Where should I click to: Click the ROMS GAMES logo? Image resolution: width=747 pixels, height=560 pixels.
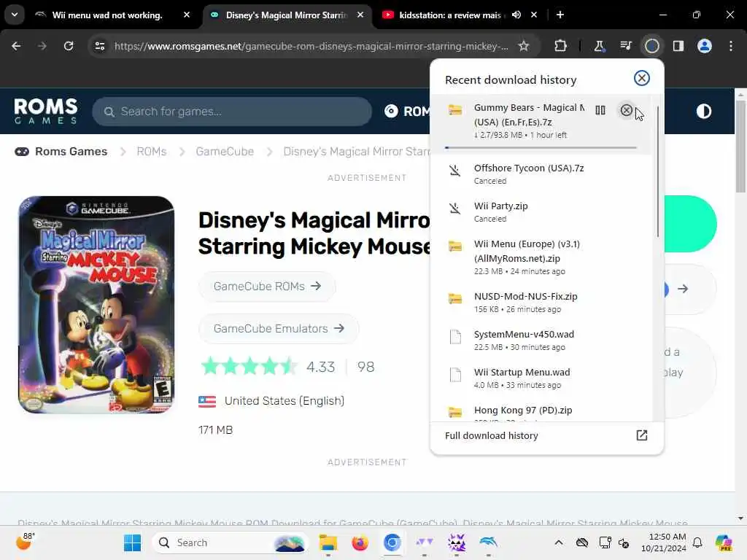(46, 111)
